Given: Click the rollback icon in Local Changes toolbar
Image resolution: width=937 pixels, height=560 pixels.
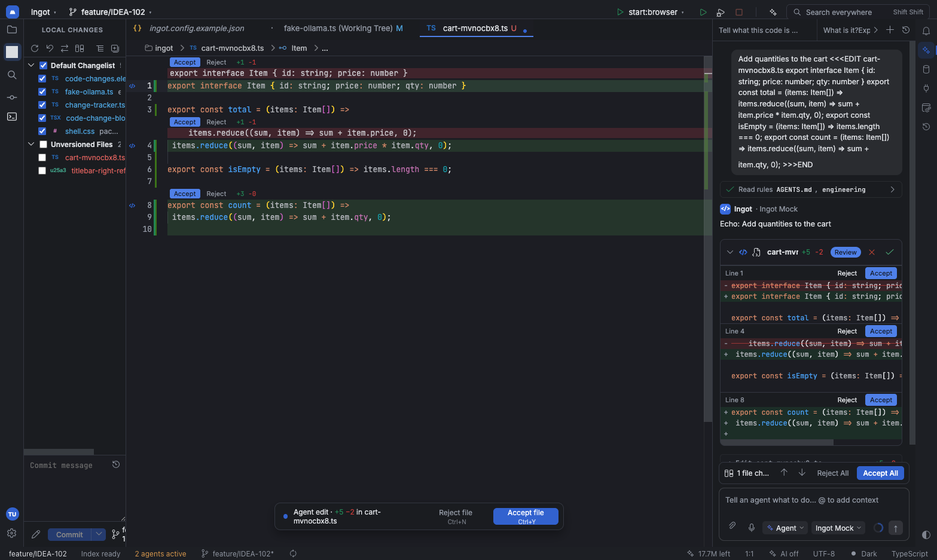Looking at the screenshot, I should pos(50,48).
